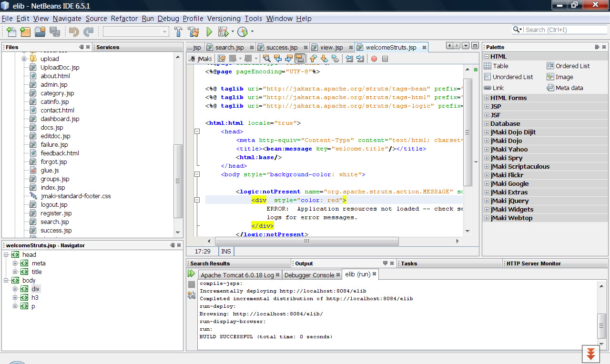Clean and build using the hammer-and-broom icon
Viewport: 610px width, 364px height.
pos(193,32)
